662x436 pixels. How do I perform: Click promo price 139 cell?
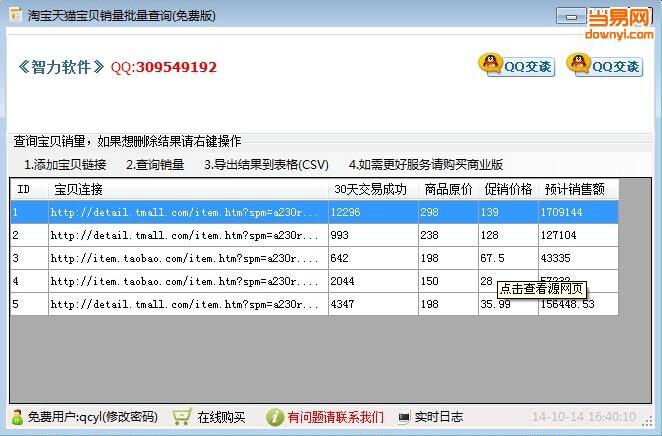point(508,212)
